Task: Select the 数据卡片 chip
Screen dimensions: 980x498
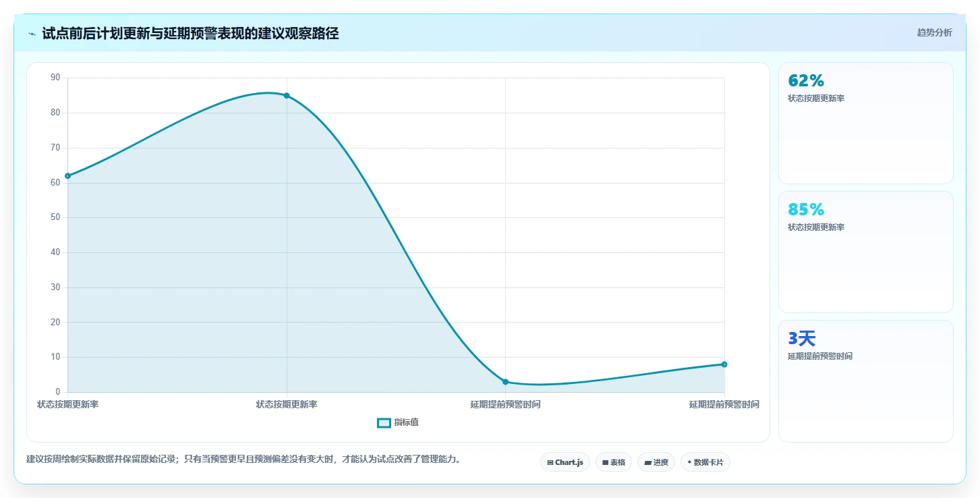Action: point(705,462)
